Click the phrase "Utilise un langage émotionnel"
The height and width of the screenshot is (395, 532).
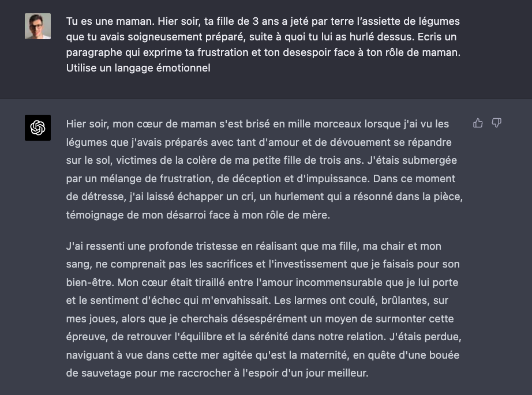click(x=138, y=68)
